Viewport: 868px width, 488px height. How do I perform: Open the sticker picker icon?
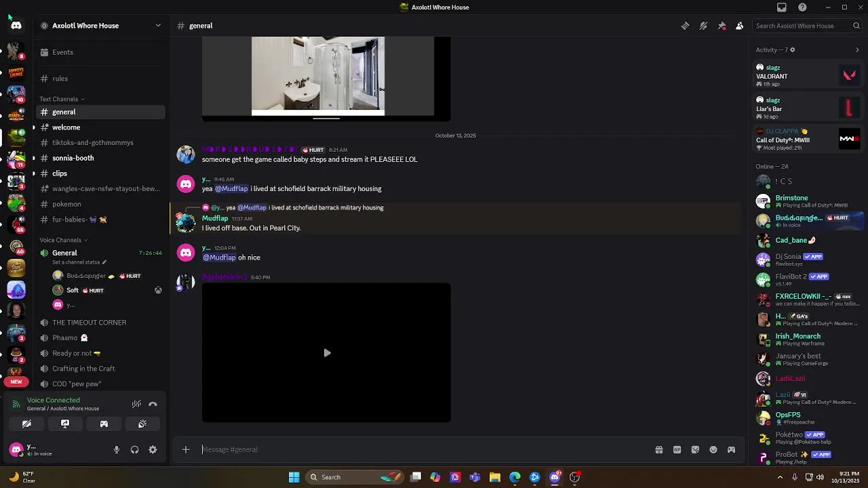pos(695,449)
